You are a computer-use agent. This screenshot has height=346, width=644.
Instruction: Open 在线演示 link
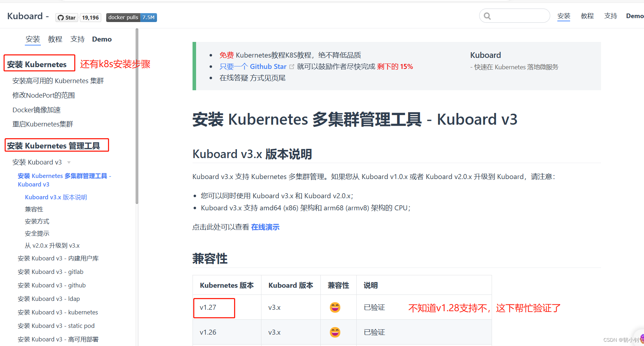pyautogui.click(x=265, y=227)
